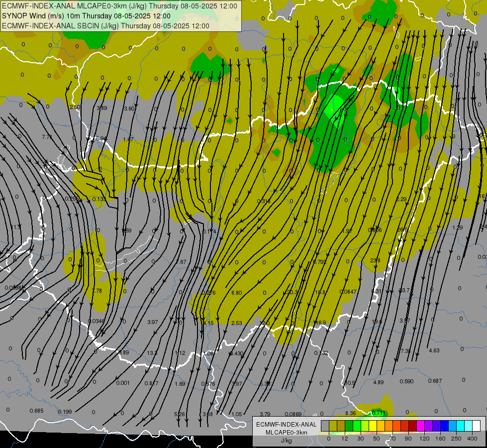Click legend tick value 250
Screen dimensions: 487x448
tap(456, 439)
